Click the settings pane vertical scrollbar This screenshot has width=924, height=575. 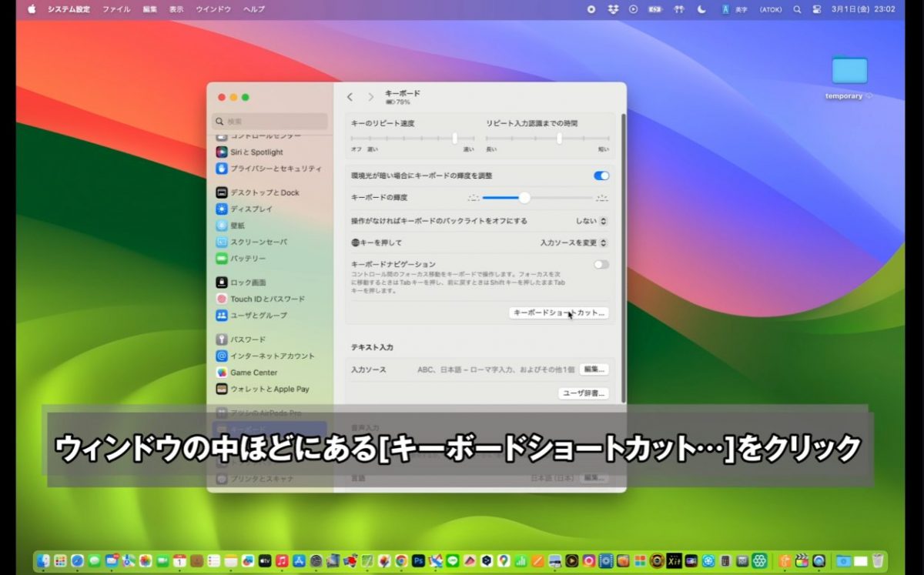pyautogui.click(x=623, y=258)
